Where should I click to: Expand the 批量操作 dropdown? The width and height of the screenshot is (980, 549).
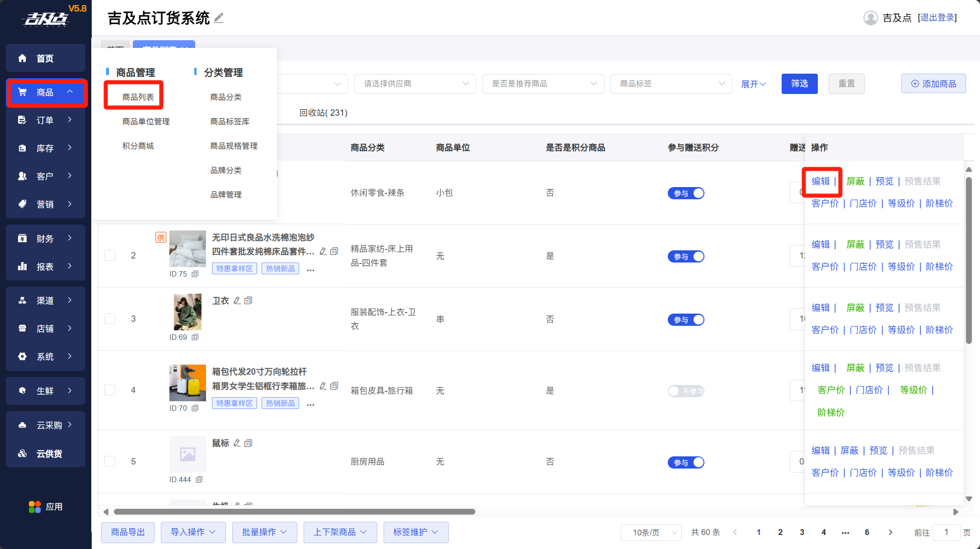[264, 532]
